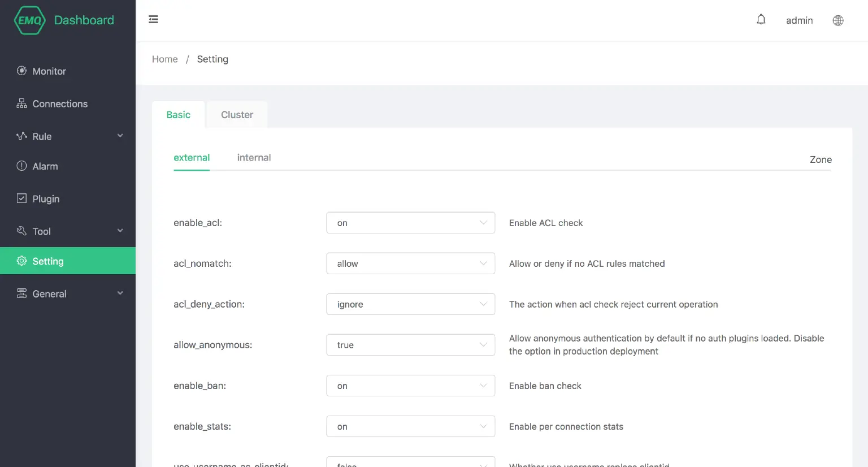Switch to the internal zone tab
Image resolution: width=868 pixels, height=467 pixels.
[x=254, y=158]
